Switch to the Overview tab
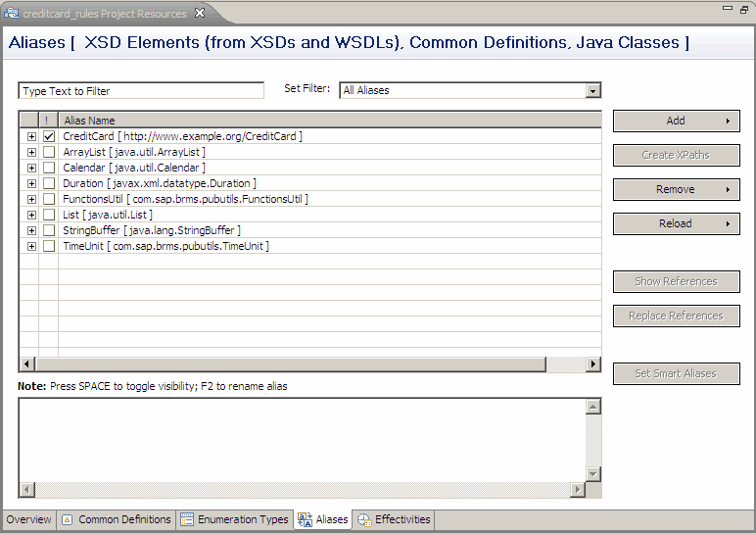756x535 pixels. pyautogui.click(x=28, y=519)
